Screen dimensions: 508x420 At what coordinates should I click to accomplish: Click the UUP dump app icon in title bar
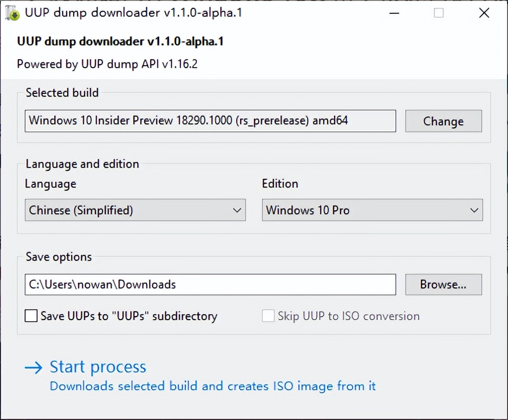click(12, 13)
